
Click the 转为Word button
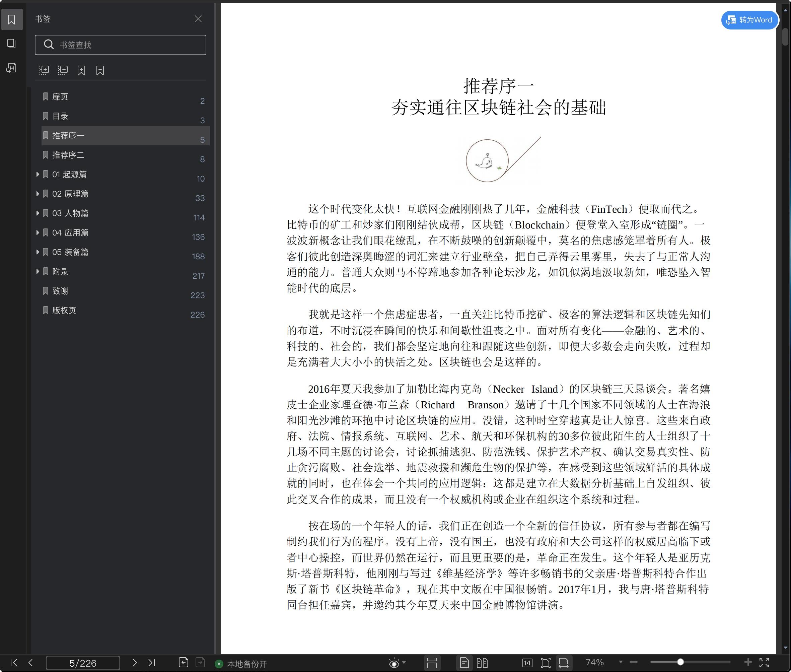point(749,20)
